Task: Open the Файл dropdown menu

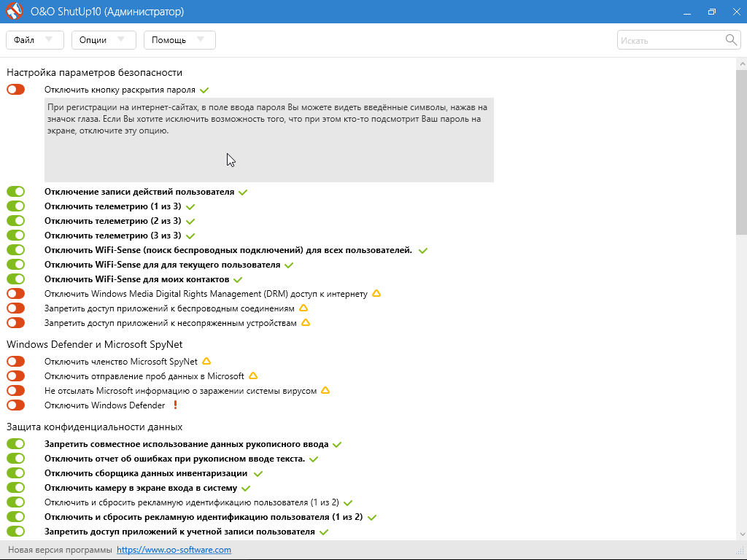Action: [35, 40]
